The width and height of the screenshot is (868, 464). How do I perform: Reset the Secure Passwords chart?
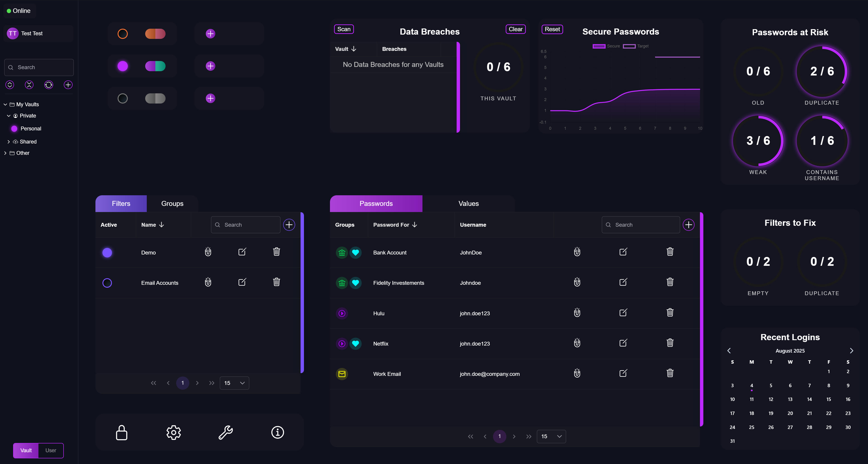point(552,29)
